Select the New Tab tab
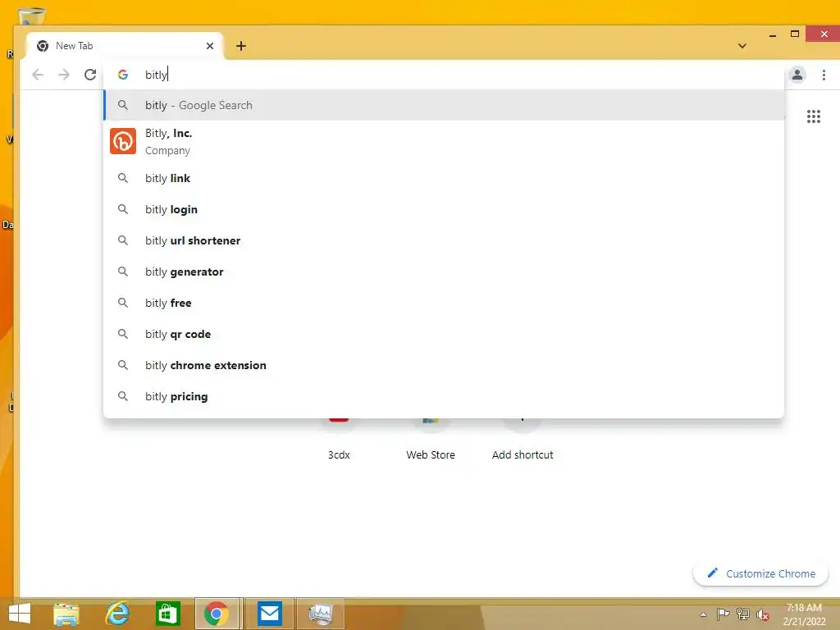840x630 pixels. pos(125,46)
